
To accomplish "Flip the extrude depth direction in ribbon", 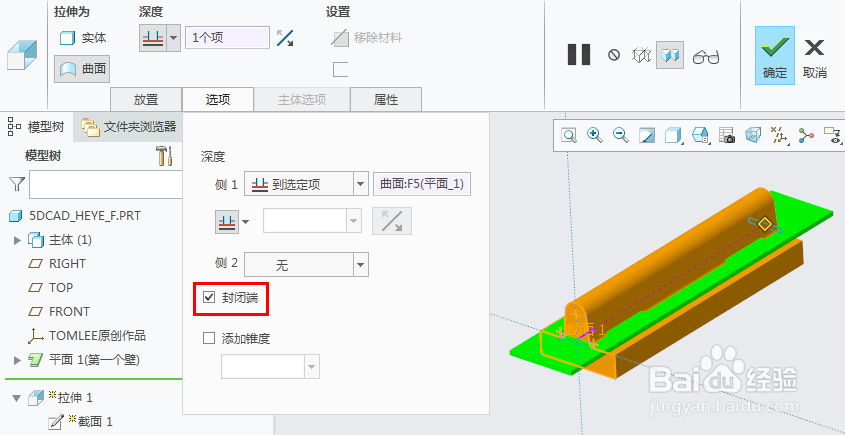I will [285, 38].
